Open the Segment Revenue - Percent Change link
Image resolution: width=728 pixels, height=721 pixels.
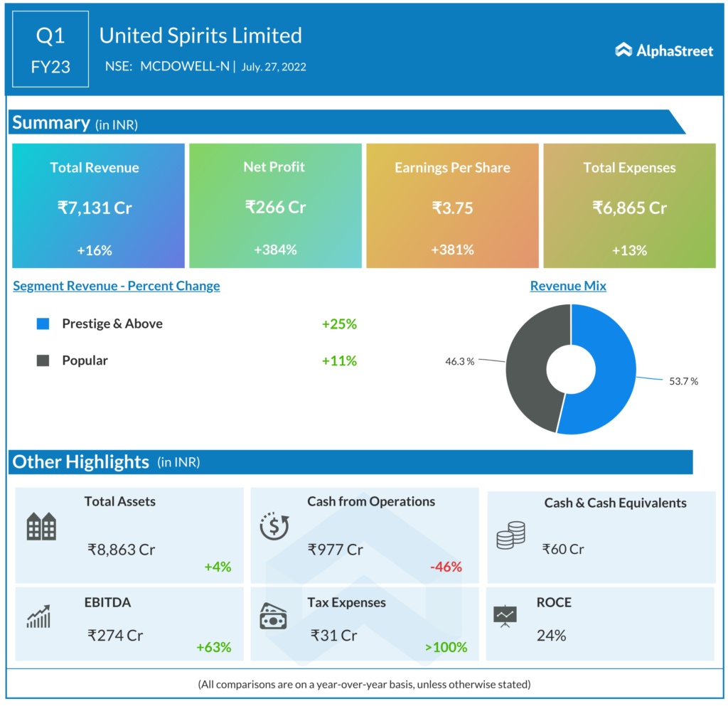pyautogui.click(x=117, y=286)
